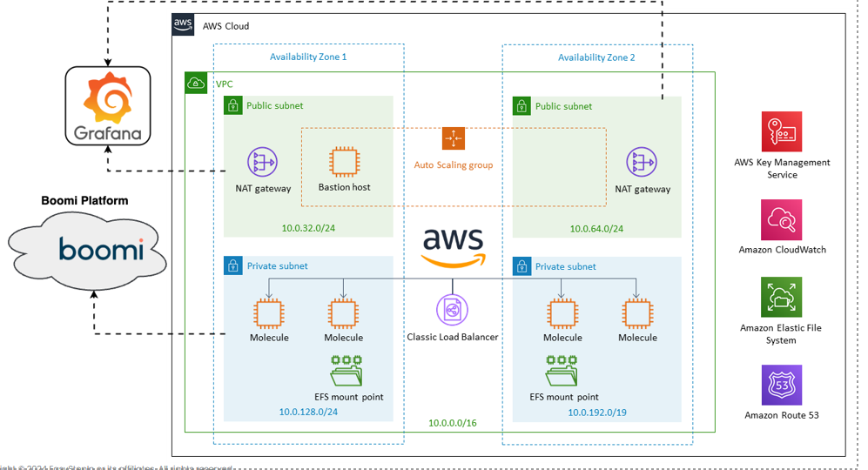Select the Boomi Platform cloud logo
868x470 pixels.
[x=87, y=250]
